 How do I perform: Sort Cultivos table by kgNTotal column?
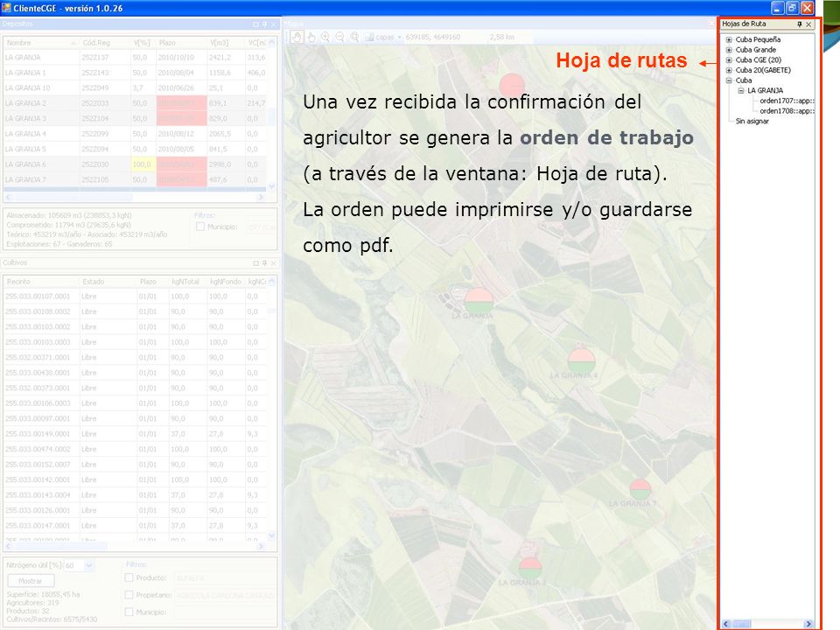(188, 281)
